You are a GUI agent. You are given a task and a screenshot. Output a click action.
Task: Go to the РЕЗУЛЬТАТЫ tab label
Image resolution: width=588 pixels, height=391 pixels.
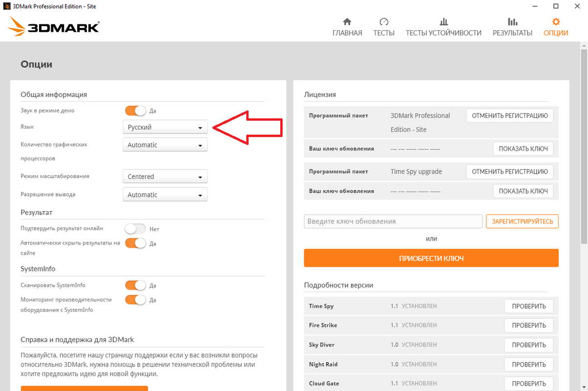(512, 33)
